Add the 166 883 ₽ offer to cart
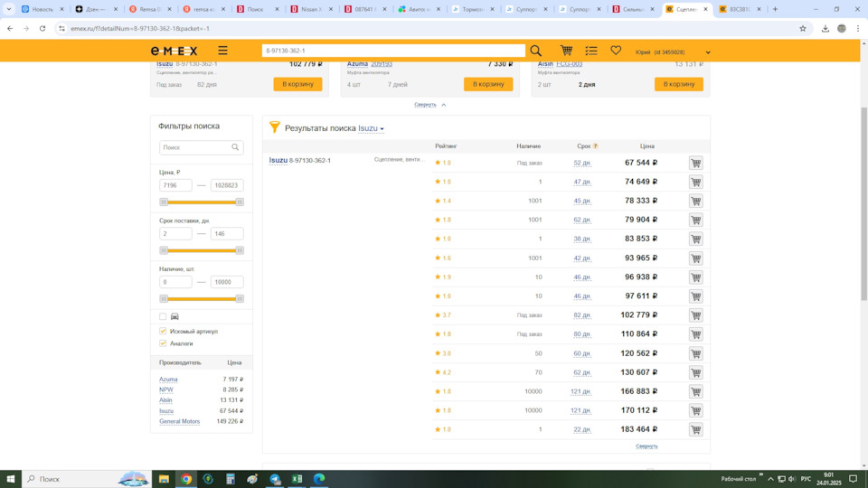This screenshot has width=868, height=488. (696, 391)
